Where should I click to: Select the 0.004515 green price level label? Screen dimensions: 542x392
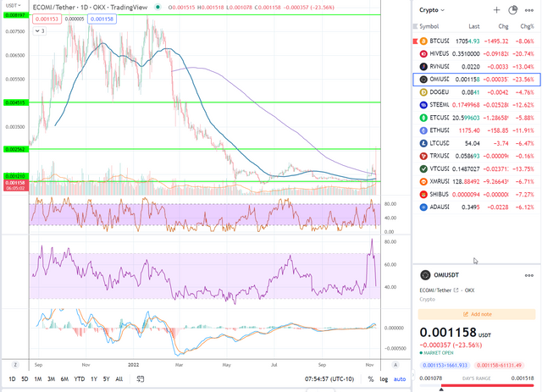click(x=15, y=102)
